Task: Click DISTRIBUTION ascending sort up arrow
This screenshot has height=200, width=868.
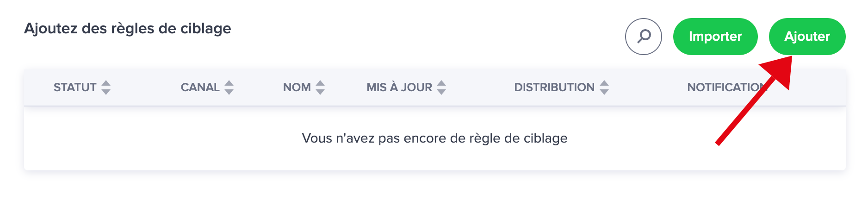Action: [604, 83]
